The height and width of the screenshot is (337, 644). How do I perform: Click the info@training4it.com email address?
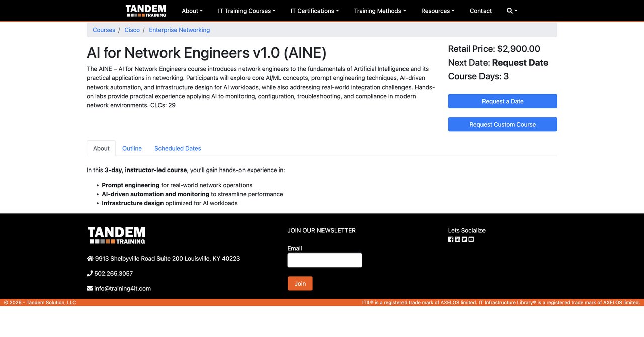122,288
